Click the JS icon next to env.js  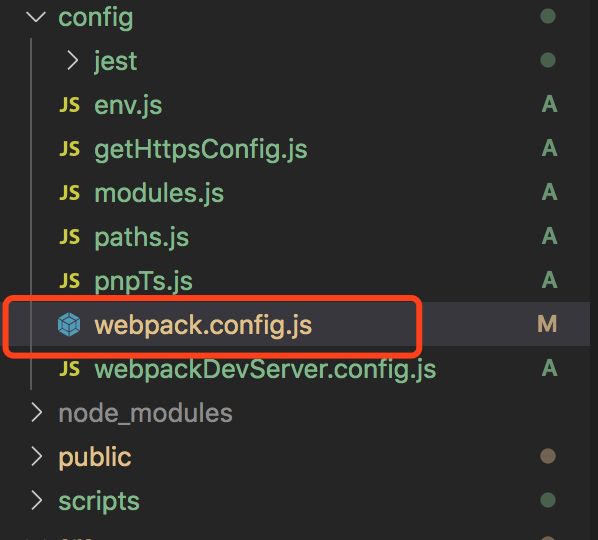tap(70, 104)
